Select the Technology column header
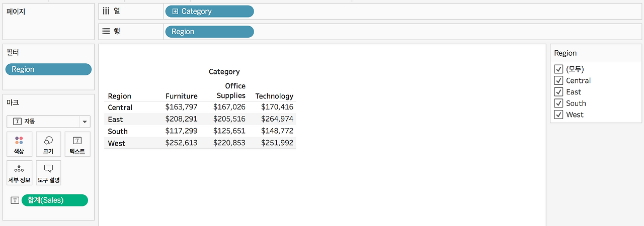The height and width of the screenshot is (226, 644). 274,96
